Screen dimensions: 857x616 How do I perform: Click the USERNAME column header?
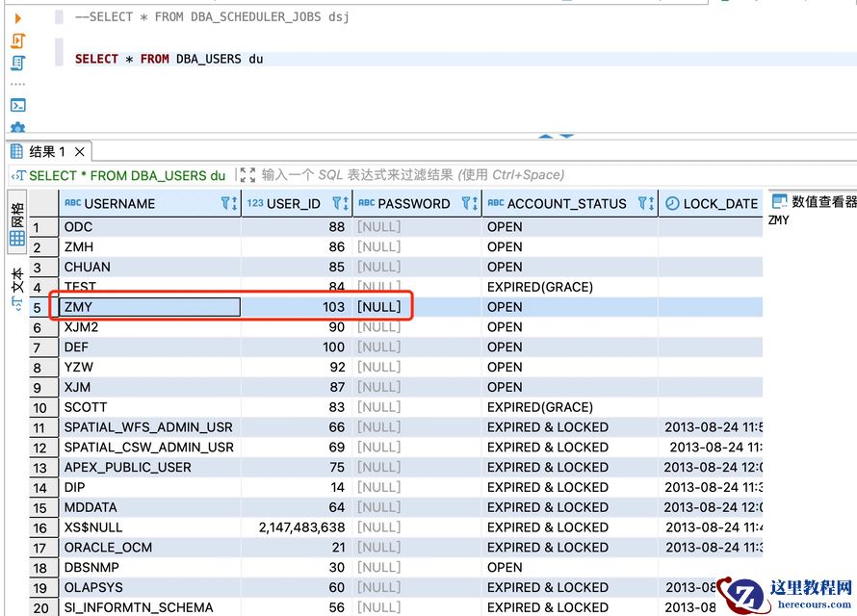(119, 203)
